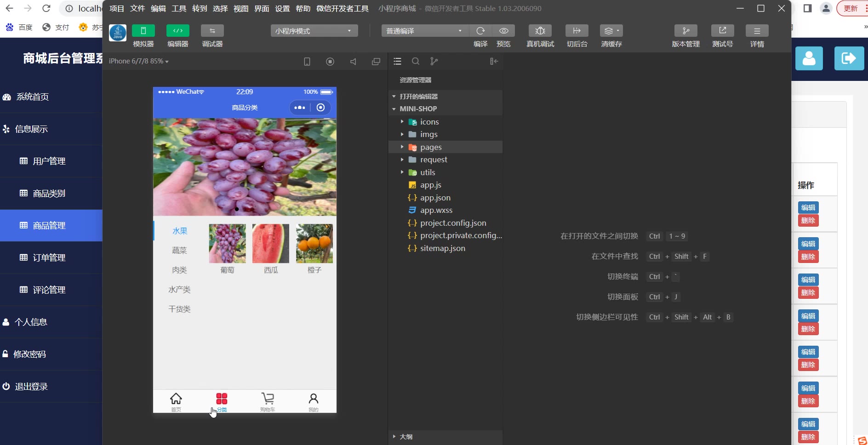The image size is (868, 445).
Task: Open the 工具 menu
Action: point(179,8)
